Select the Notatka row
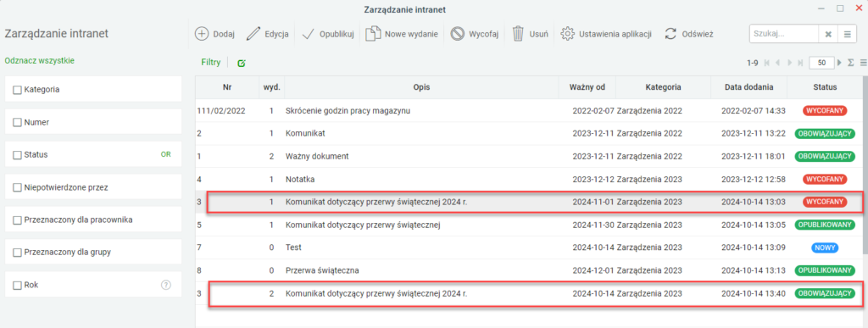The image size is (868, 328). [x=529, y=179]
